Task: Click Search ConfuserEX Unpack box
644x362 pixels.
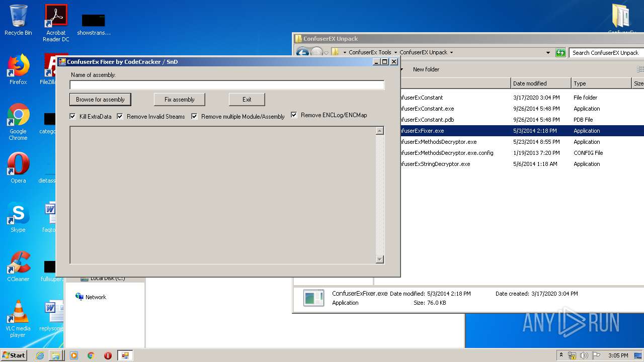Action: 606,52
